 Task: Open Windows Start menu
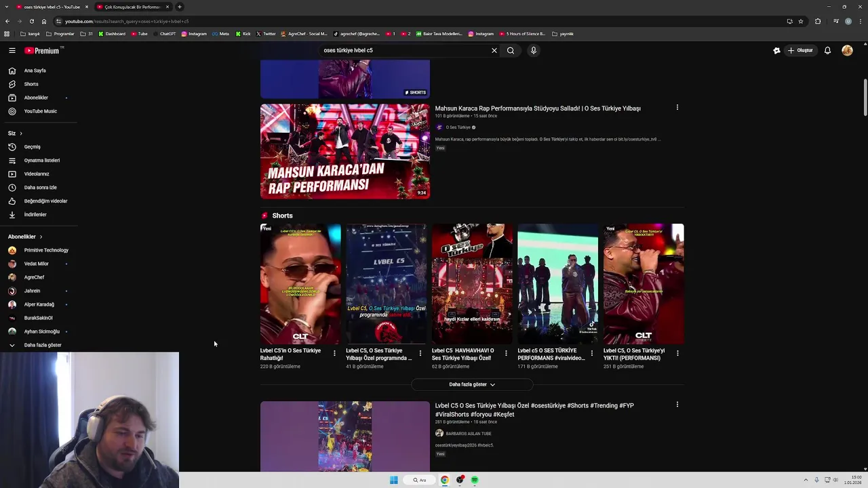394,480
